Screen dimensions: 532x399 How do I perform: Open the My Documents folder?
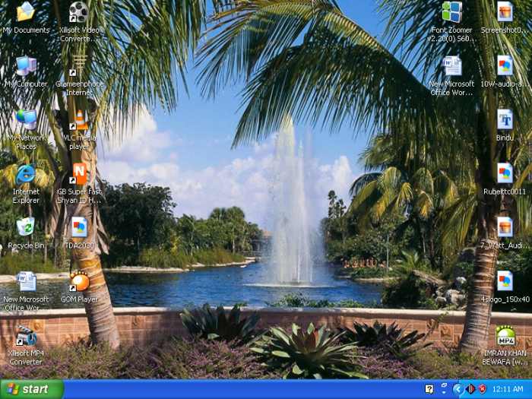click(26, 13)
